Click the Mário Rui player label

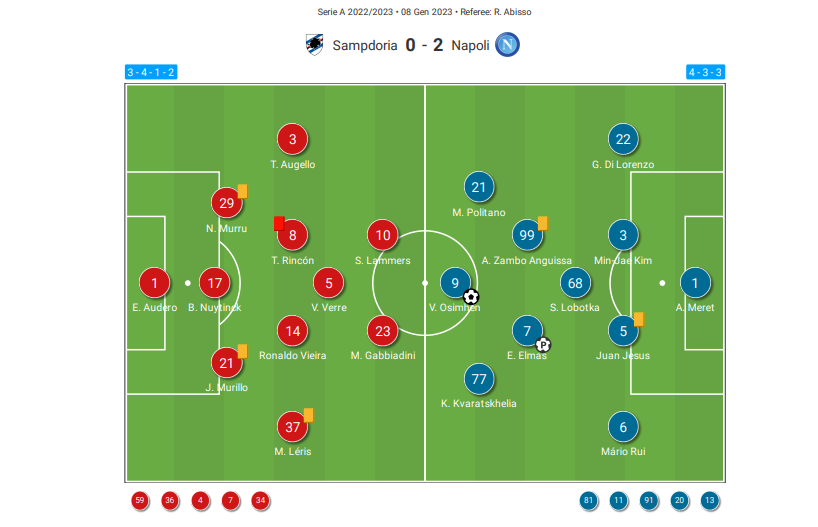(x=623, y=451)
